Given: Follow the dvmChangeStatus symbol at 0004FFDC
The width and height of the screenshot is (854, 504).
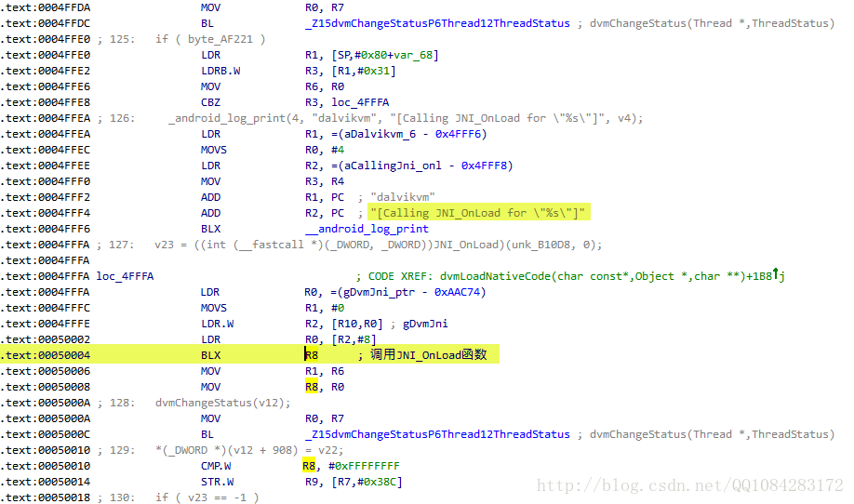Looking at the screenshot, I should click(437, 23).
